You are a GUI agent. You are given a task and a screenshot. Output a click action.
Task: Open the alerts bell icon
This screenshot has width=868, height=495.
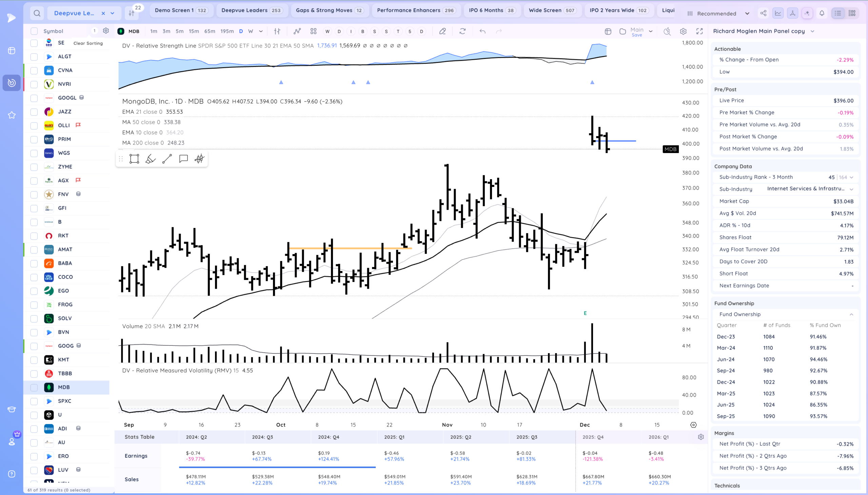pos(822,13)
